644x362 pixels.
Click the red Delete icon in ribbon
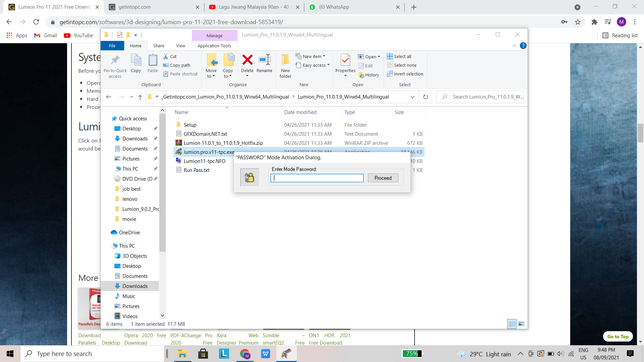pos(247,60)
